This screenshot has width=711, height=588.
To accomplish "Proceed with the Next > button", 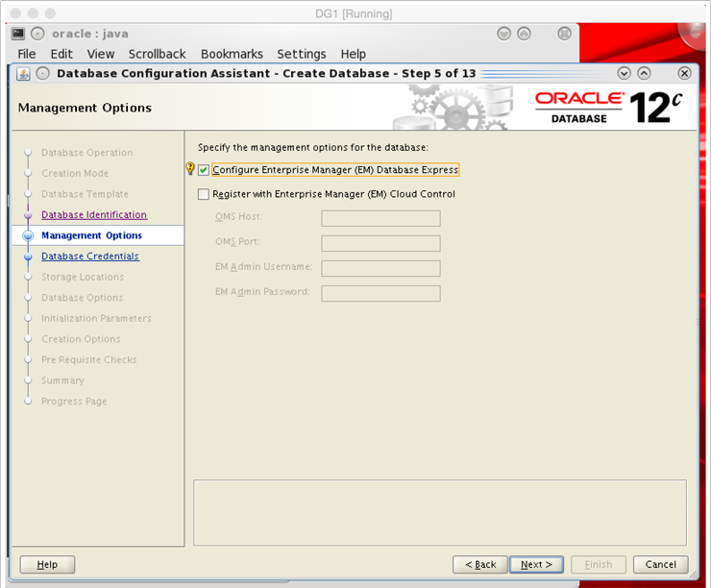I will (536, 564).
